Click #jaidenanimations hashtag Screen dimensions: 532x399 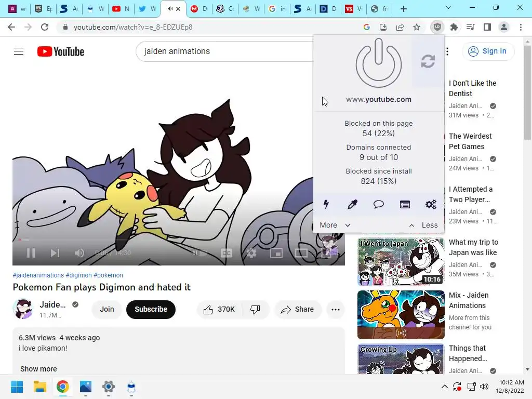pos(38,275)
